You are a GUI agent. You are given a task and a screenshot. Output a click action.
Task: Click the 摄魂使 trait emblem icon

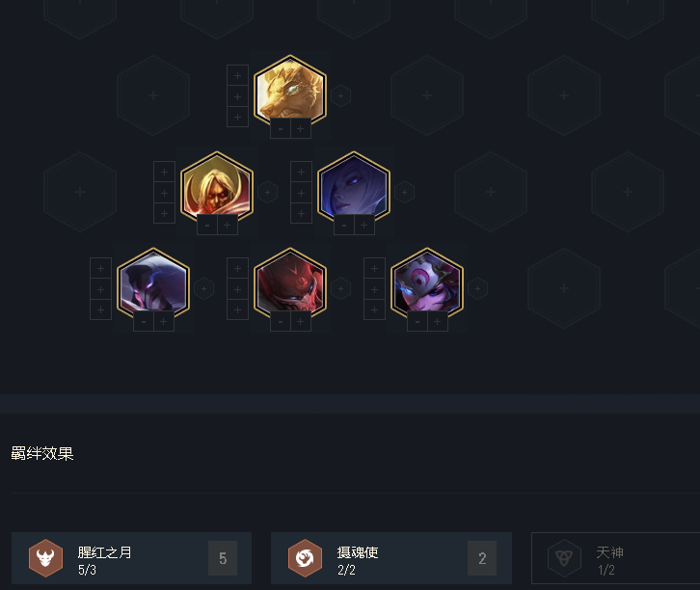click(x=305, y=558)
